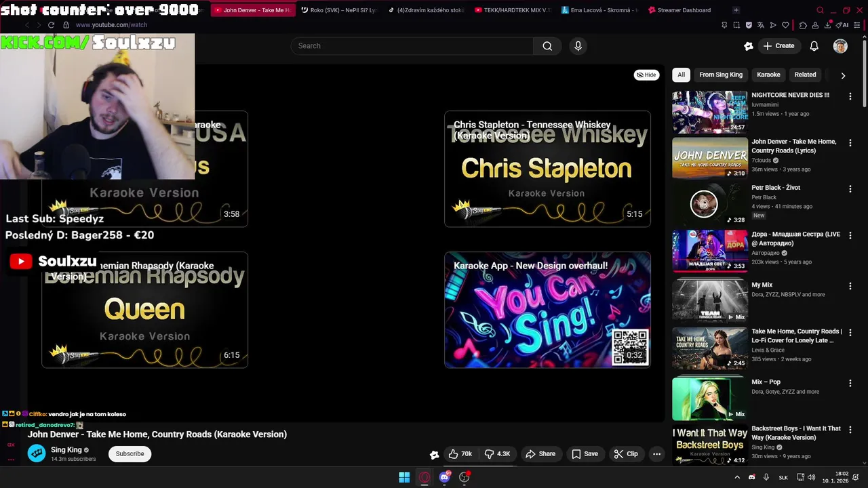
Task: Click the icon left of the Create button
Action: tap(749, 46)
